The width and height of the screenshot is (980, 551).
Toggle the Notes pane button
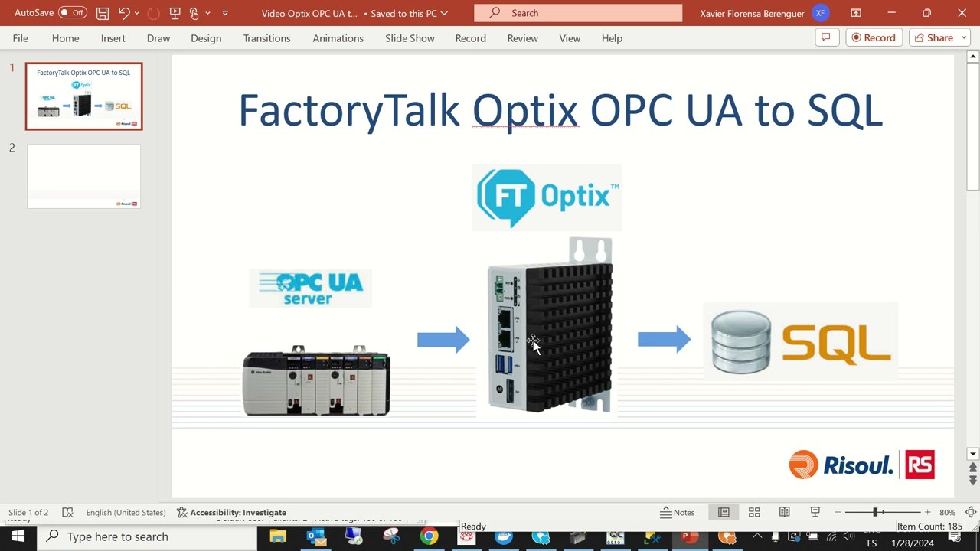tap(677, 513)
